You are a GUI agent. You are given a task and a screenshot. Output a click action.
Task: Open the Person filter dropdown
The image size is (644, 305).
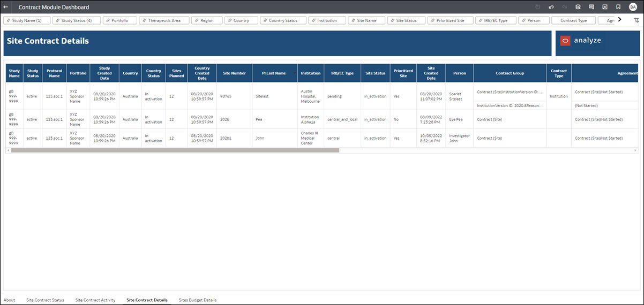534,20
